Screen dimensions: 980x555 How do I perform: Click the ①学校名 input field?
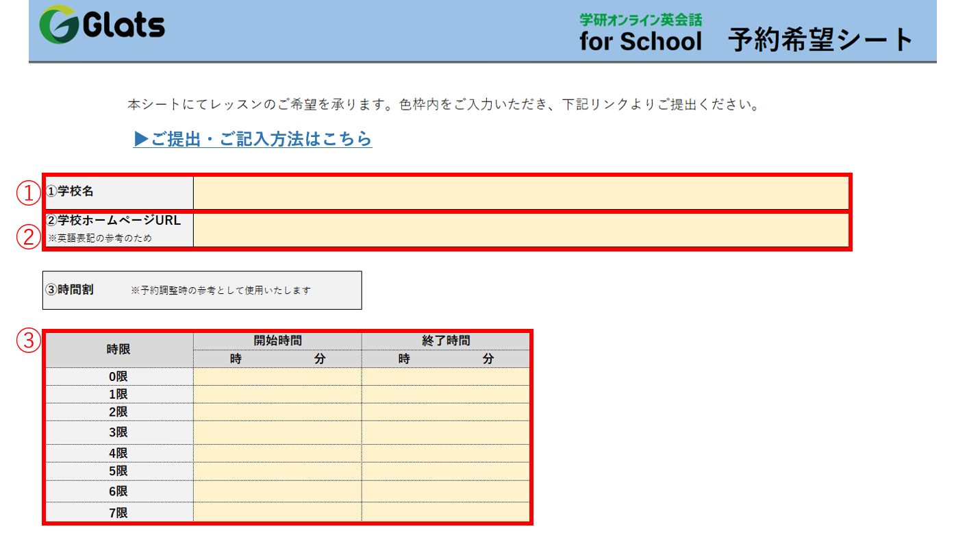(520, 193)
